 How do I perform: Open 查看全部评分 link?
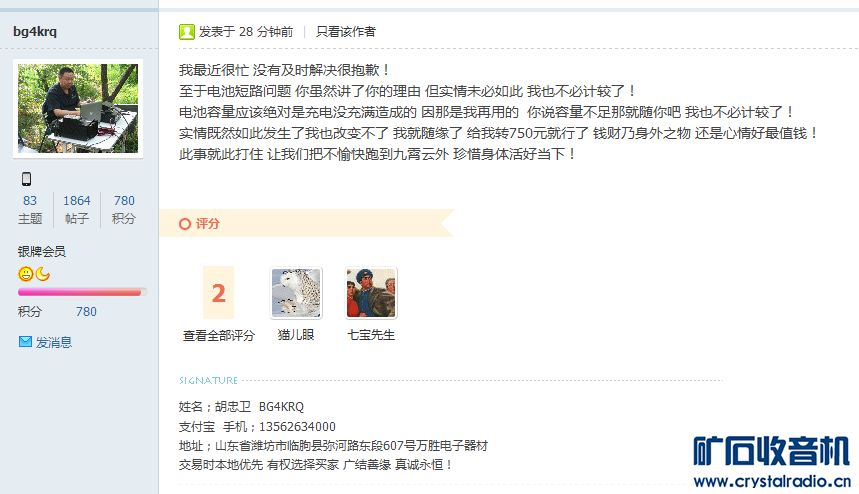click(219, 335)
